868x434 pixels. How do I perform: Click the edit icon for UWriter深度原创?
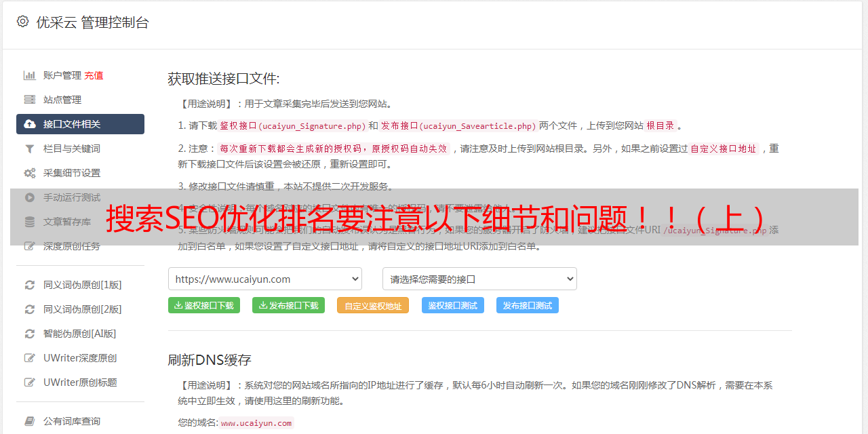pyautogui.click(x=30, y=358)
